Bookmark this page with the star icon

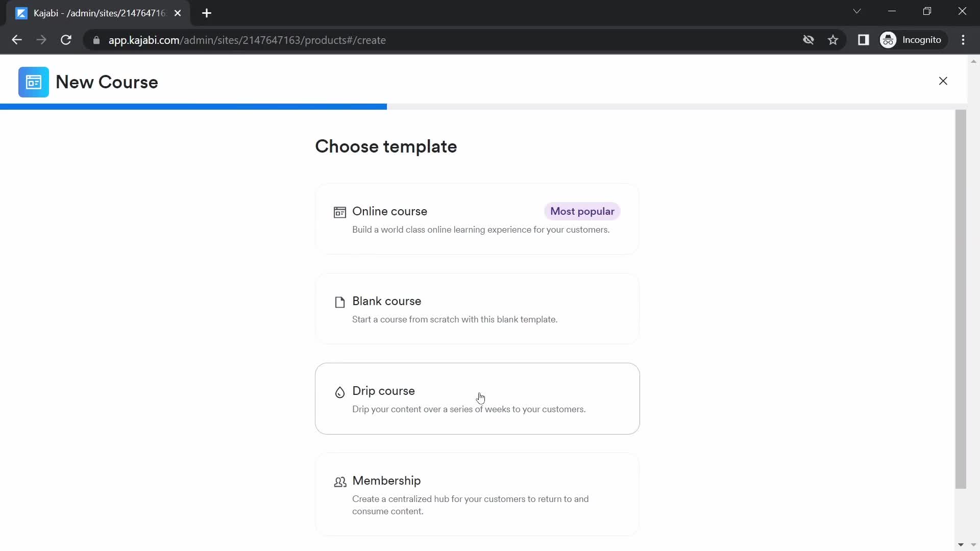tap(833, 40)
